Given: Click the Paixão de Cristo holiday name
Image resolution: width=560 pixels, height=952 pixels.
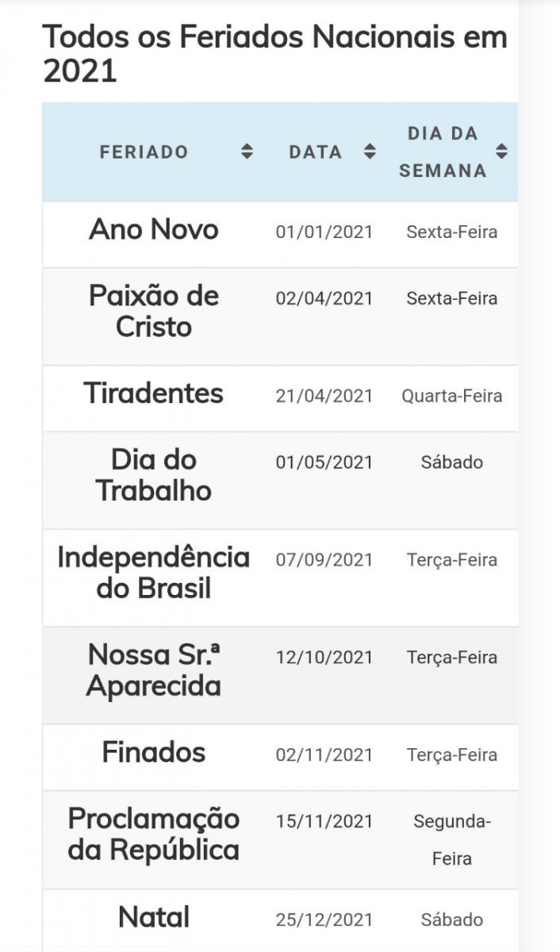Looking at the screenshot, I should 154,312.
